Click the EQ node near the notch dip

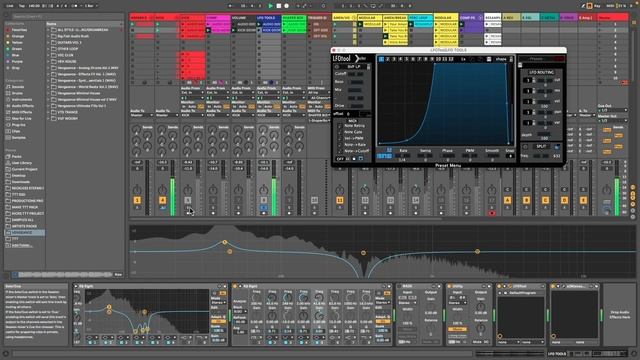point(363,253)
